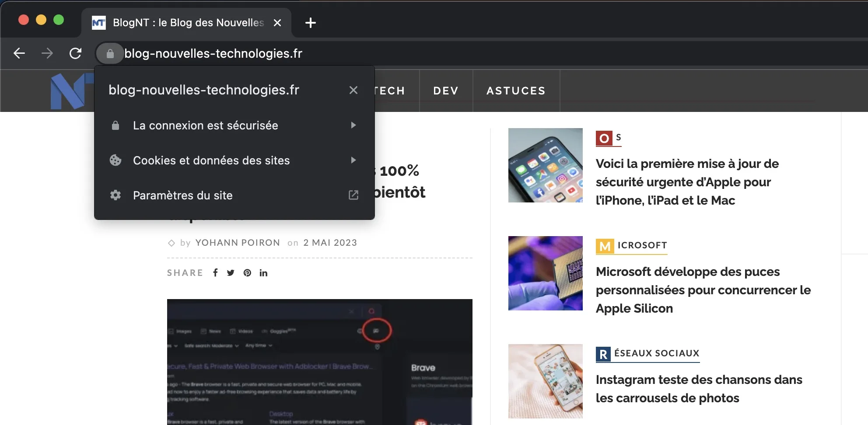Open the iPhone thumbnail for Apple security update

click(x=546, y=165)
